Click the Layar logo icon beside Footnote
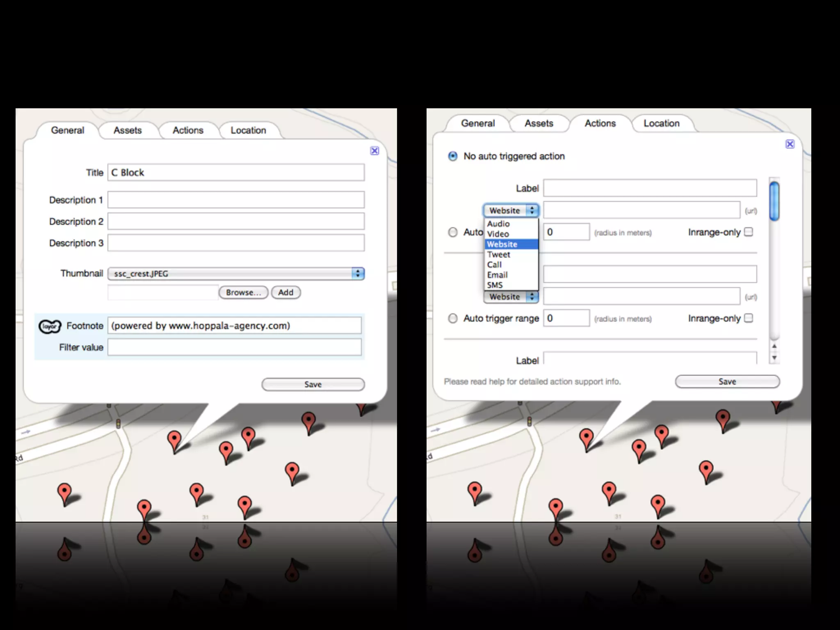Image resolution: width=840 pixels, height=630 pixels. [x=50, y=326]
